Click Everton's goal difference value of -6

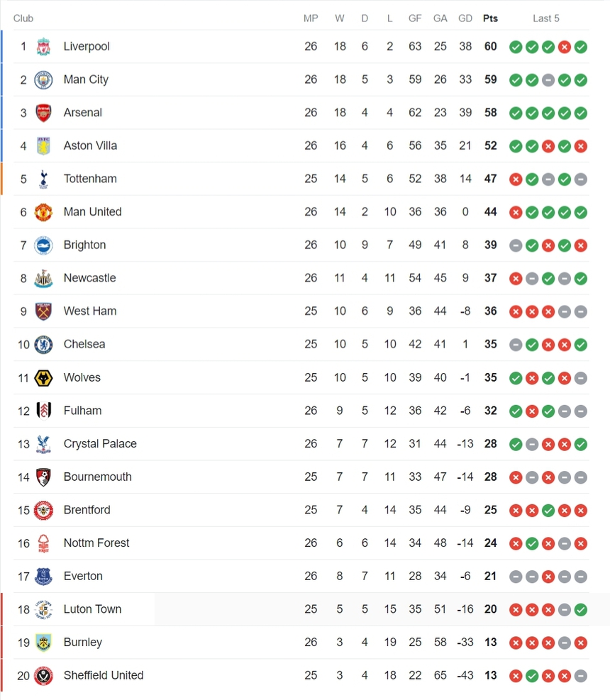point(465,577)
